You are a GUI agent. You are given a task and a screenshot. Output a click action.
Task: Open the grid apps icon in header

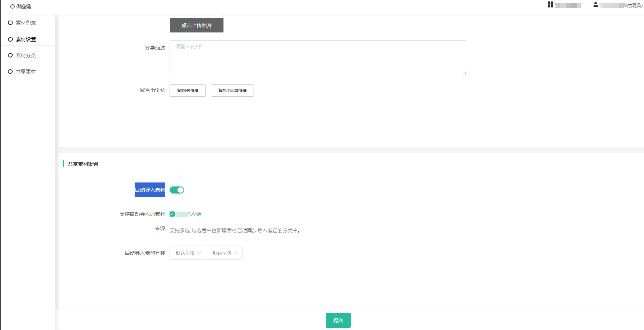pyautogui.click(x=550, y=4)
